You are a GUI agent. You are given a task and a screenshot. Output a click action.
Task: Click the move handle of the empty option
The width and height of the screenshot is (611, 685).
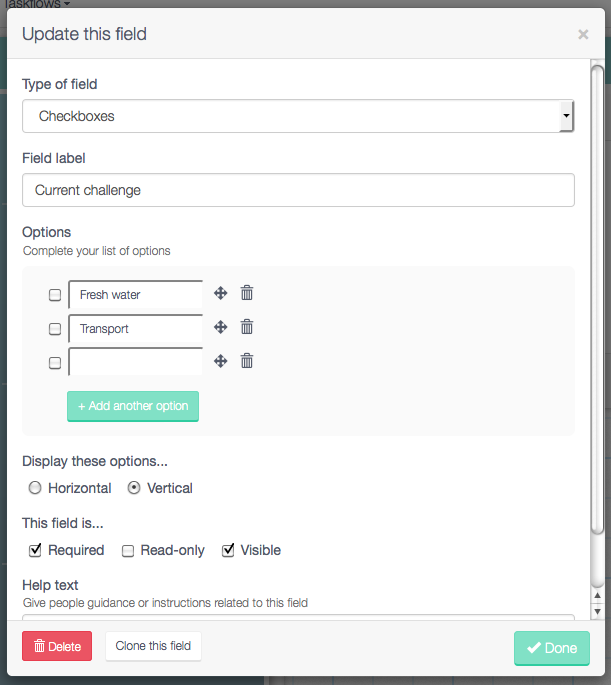(221, 361)
